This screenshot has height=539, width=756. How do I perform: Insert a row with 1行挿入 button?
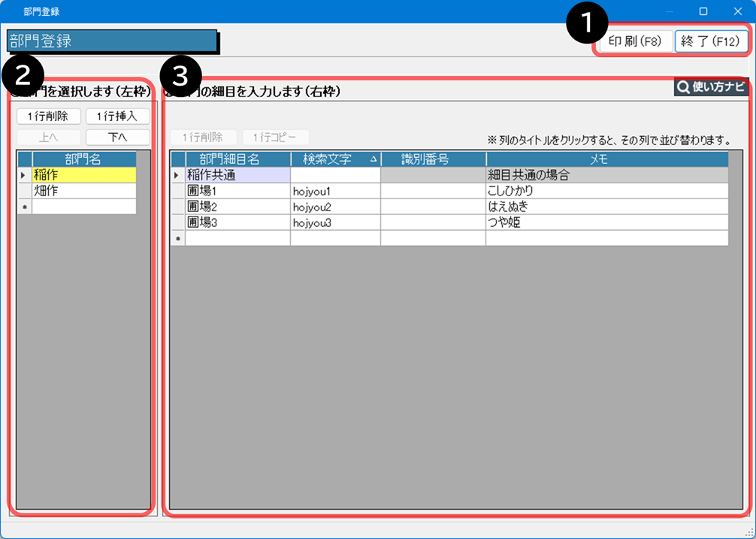pyautogui.click(x=117, y=117)
